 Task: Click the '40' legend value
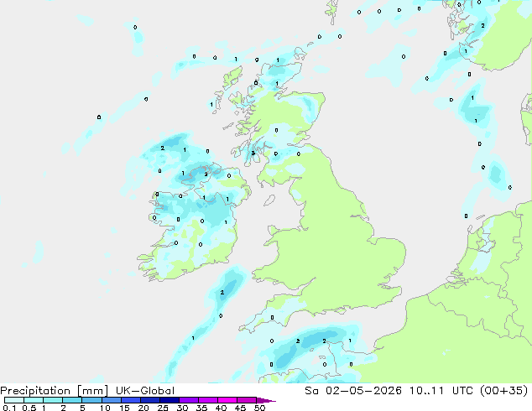[x=221, y=408]
